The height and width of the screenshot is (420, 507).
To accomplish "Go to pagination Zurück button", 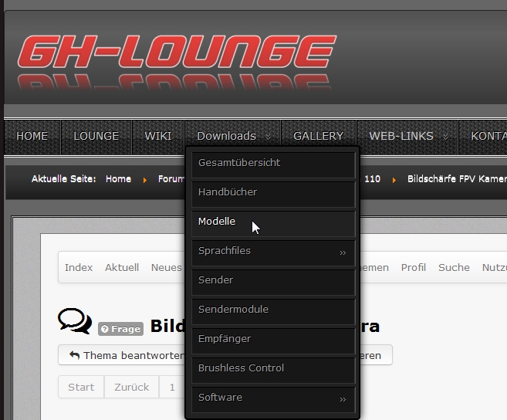I will point(130,388).
